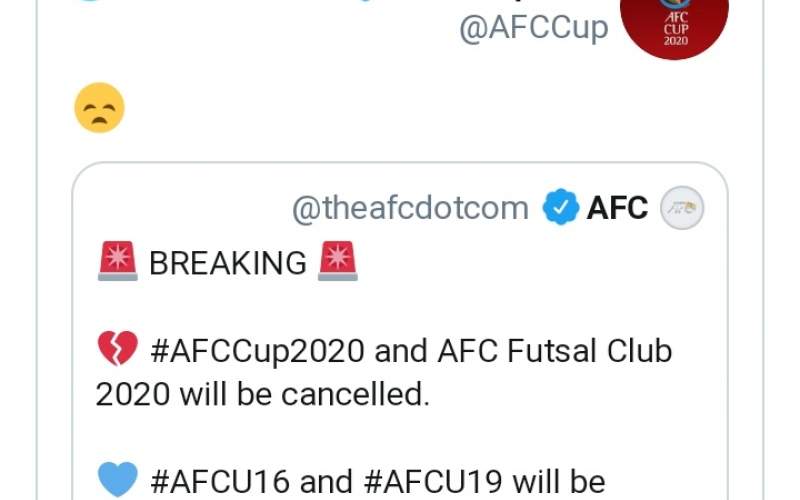The width and height of the screenshot is (800, 500).
Task: Open the #AFCU16 hashtag
Action: coord(221,482)
